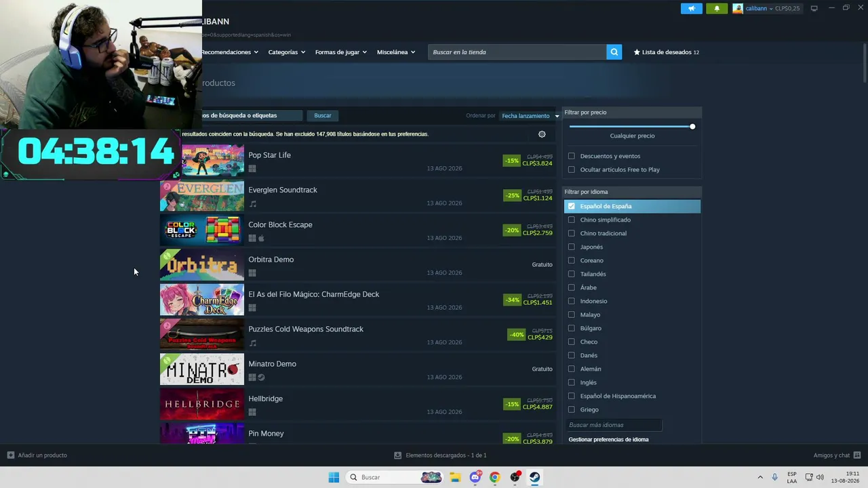Screen dimensions: 868x488
Task: Select the Alemán language checkbox
Action: pos(572,369)
